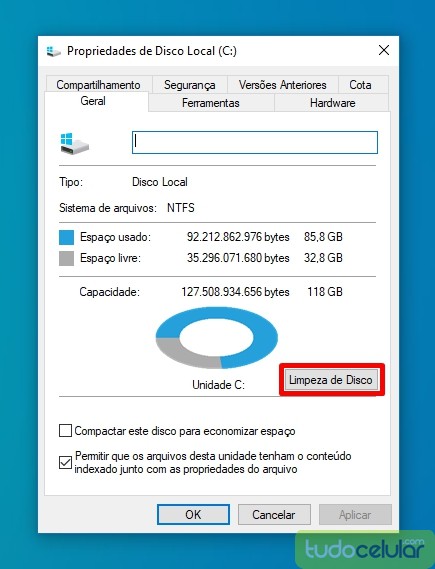The height and width of the screenshot is (569, 435).
Task: Open the Versões Anteriores tab
Action: (283, 85)
